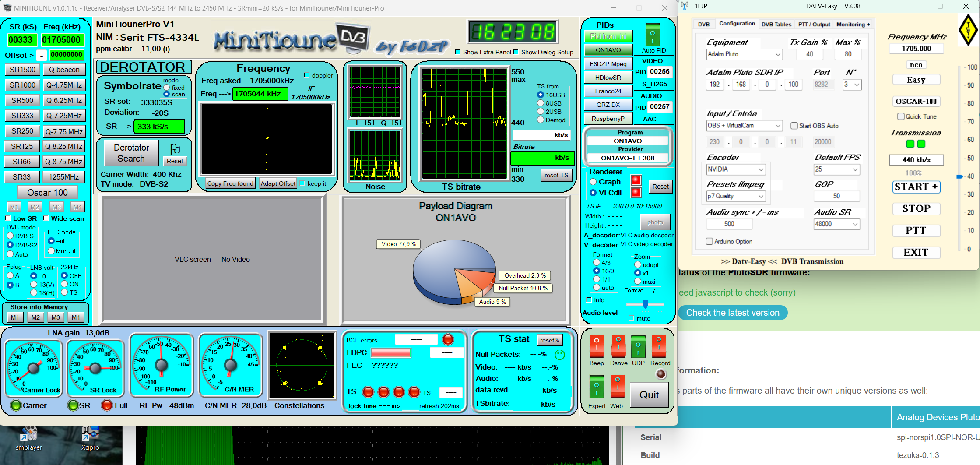
Task: Open the Presets ffmpeg p7 Quality dropdown
Action: click(736, 196)
